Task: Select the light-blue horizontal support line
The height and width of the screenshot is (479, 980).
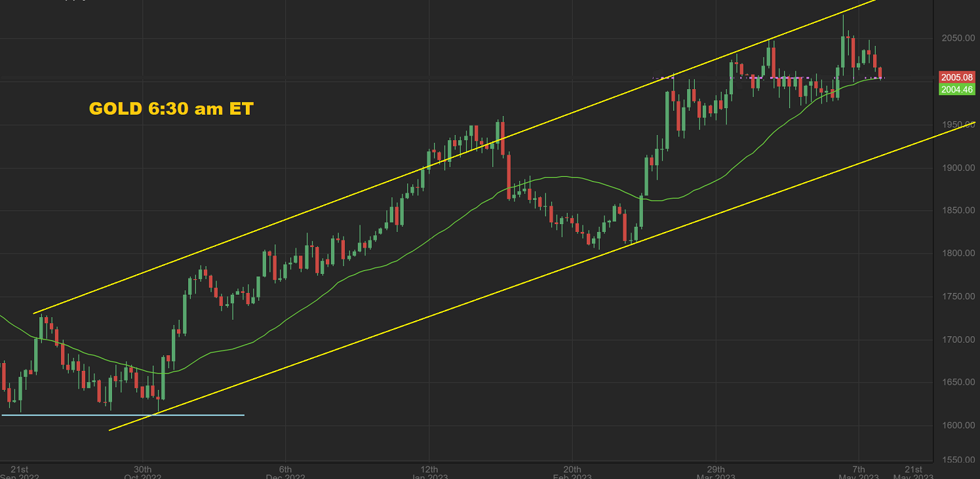Action: coord(123,415)
